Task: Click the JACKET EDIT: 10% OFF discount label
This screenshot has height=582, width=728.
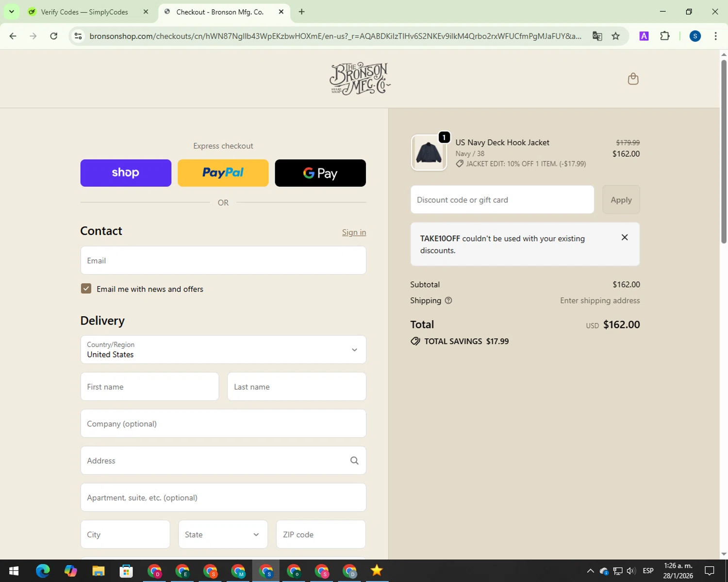Action: point(526,164)
